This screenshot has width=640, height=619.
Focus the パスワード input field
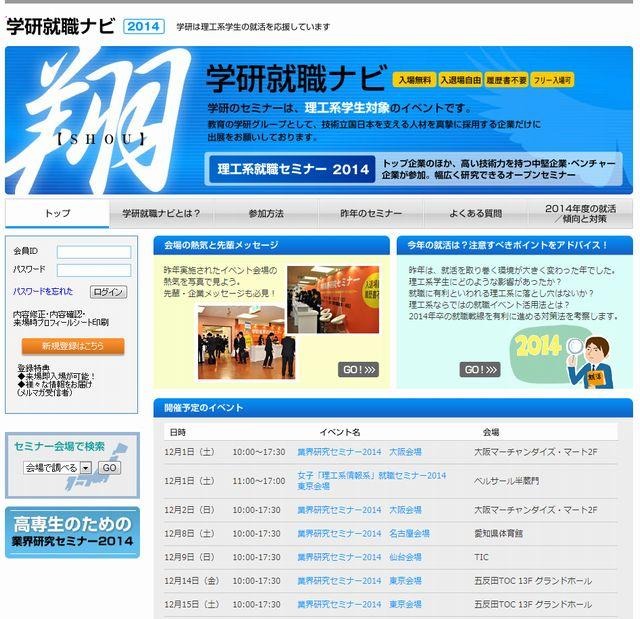pyautogui.click(x=94, y=270)
